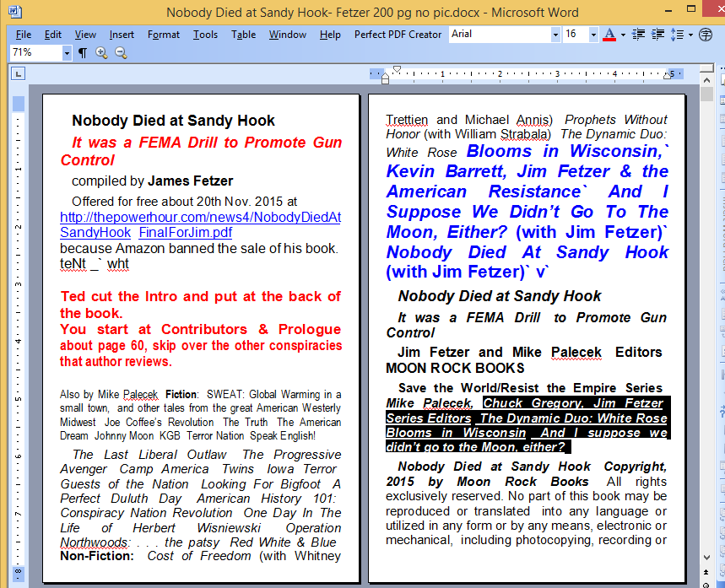Click the 'Nobody Died at Sandy Hook' title heading
The width and height of the screenshot is (725, 588).
(x=173, y=121)
